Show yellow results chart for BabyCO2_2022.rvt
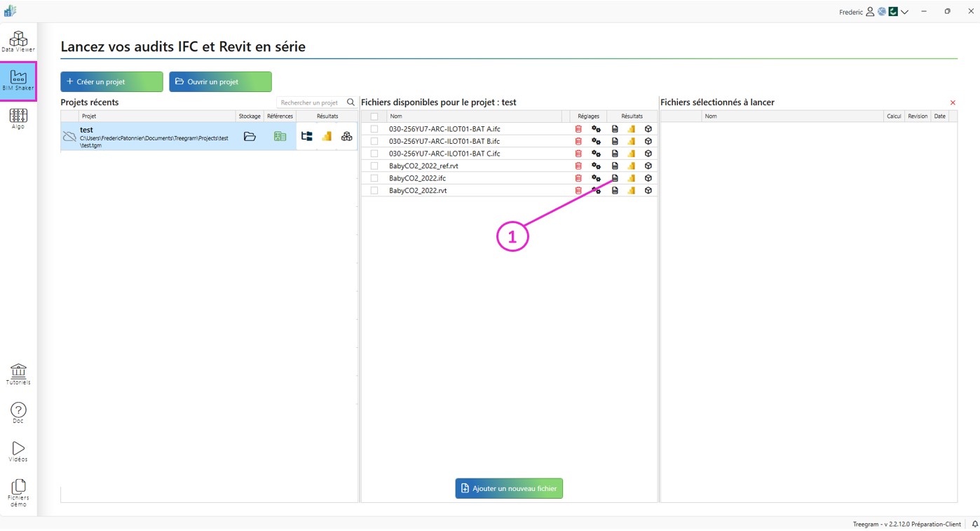Viewport: 980px width, 531px height. (631, 190)
